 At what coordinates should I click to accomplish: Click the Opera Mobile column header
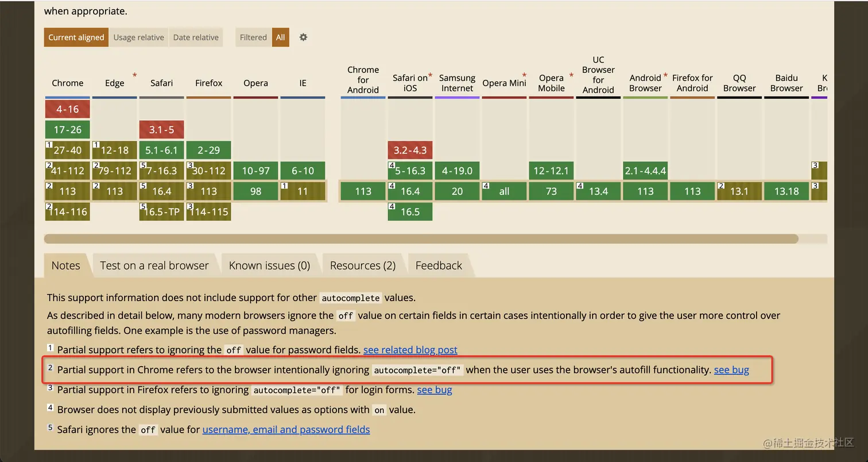click(552, 83)
